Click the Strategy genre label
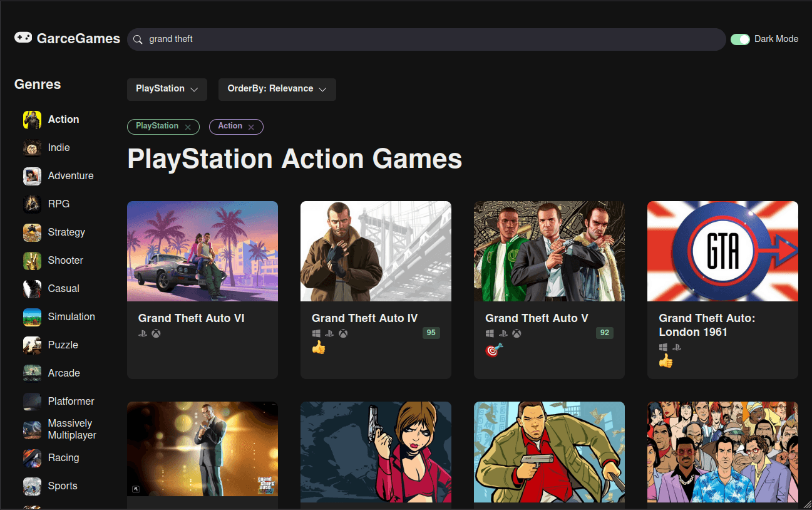This screenshot has height=510, width=812. pos(66,232)
